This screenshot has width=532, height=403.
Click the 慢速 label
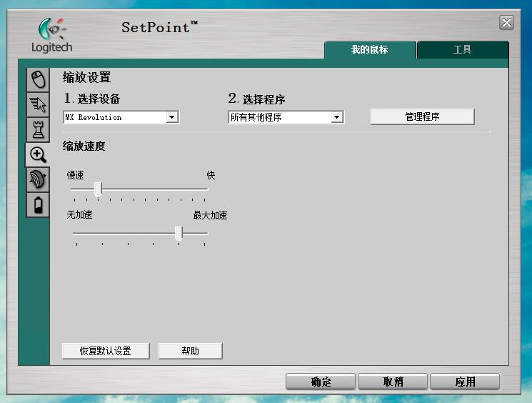coord(75,175)
